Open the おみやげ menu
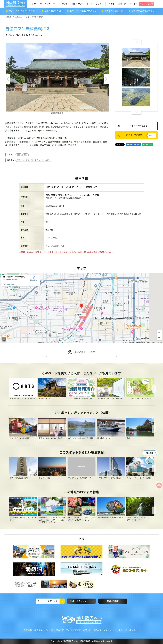Image resolution: width=163 pixels, height=644 pixels. 100,4
